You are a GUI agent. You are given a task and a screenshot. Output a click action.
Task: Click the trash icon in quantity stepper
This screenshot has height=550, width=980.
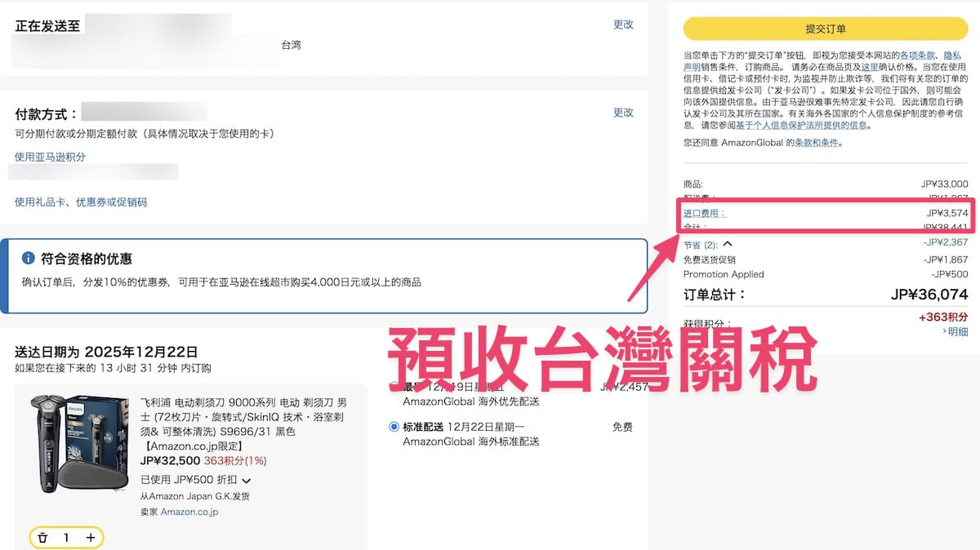click(42, 538)
